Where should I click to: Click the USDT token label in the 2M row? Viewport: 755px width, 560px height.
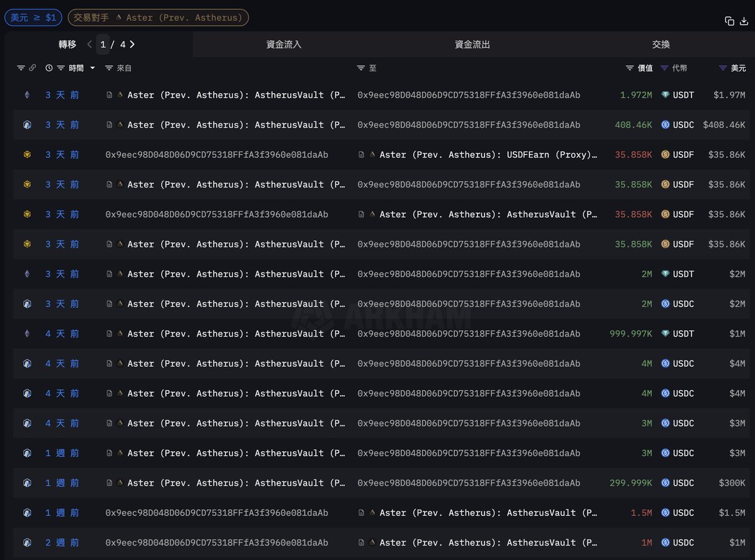coord(683,274)
